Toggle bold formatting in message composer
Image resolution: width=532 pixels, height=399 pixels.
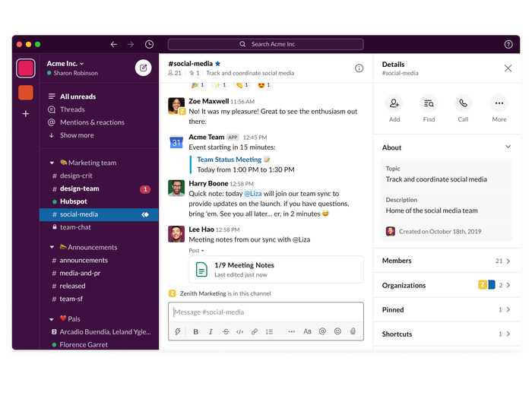[195, 331]
